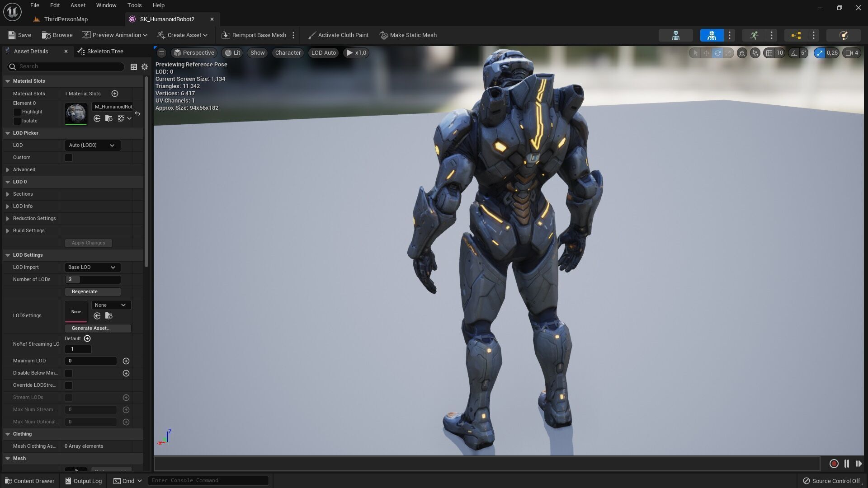Toggle grid snapping on

coord(769,53)
